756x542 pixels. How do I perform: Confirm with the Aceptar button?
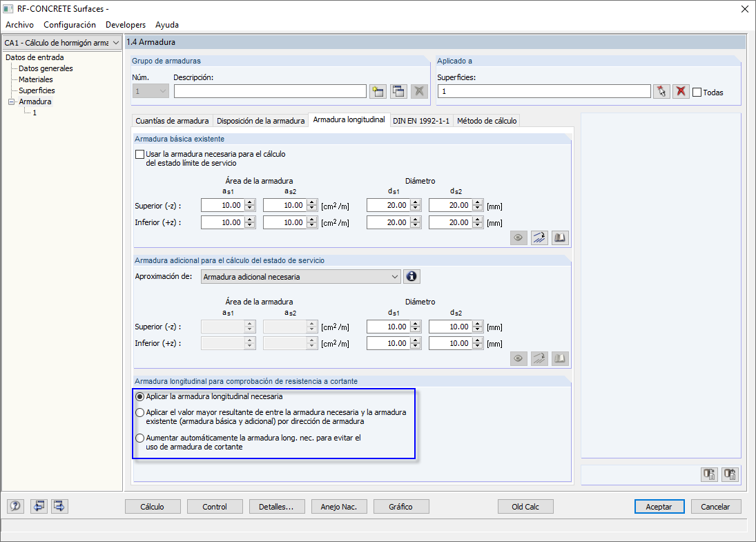point(659,507)
